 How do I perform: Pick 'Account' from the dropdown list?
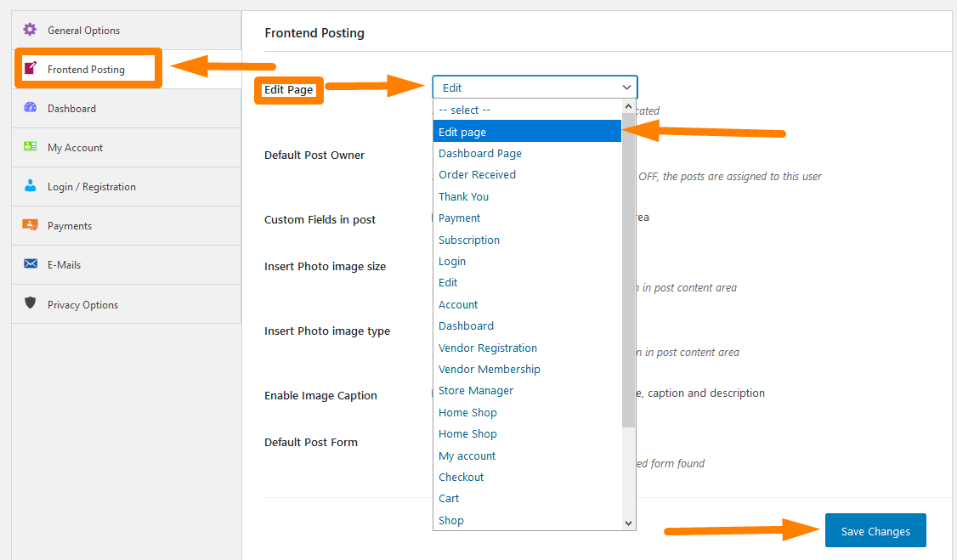click(527, 304)
